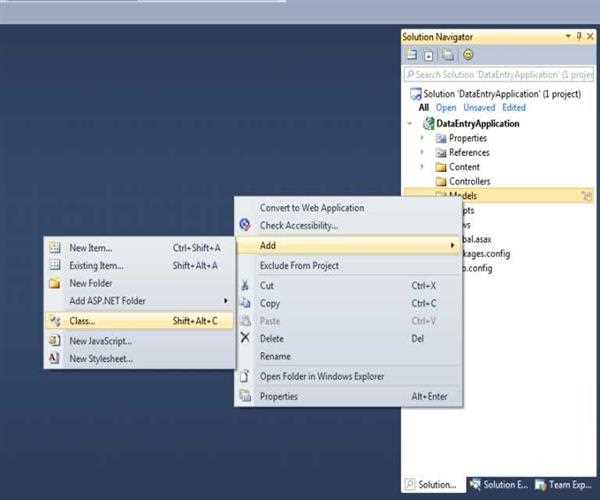Viewport: 600px width, 500px height.
Task: Expand the Properties node in the tree
Action: [x=422, y=138]
